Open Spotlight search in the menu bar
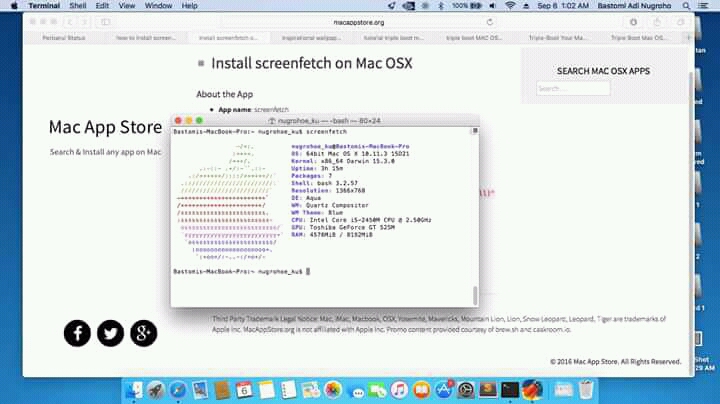 [686, 6]
